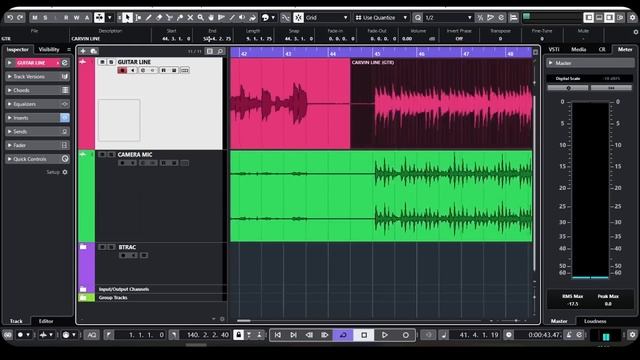
Task: Expand the Chords inspector section
Action: [37, 90]
